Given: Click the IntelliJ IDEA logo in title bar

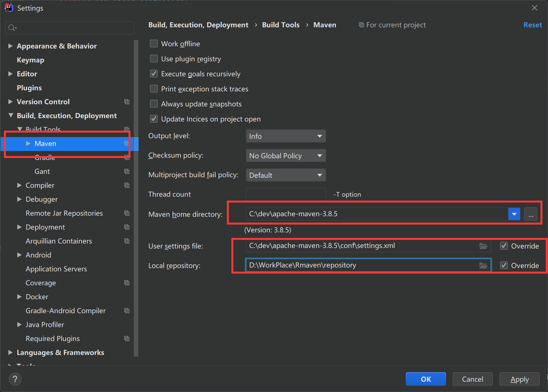Looking at the screenshot, I should [9, 8].
